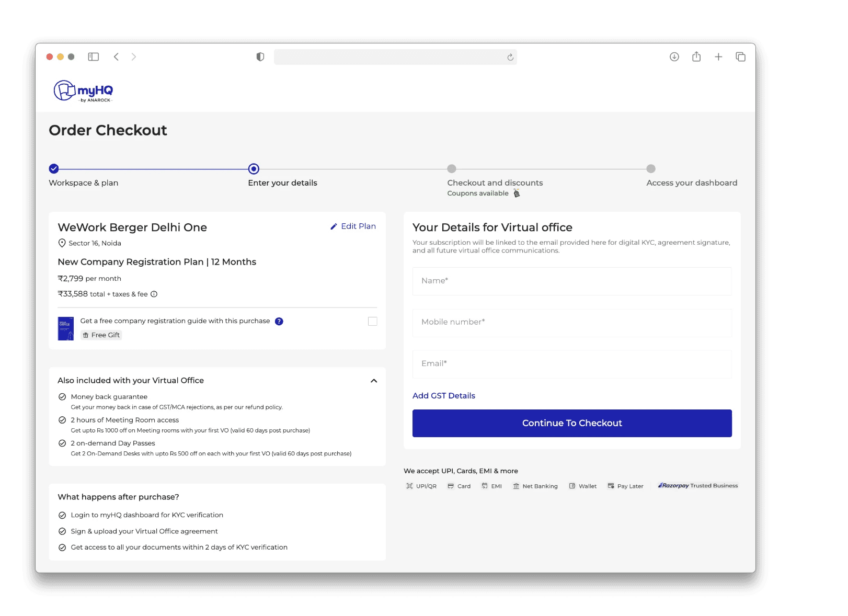Click the privacy shield icon

[x=260, y=56]
